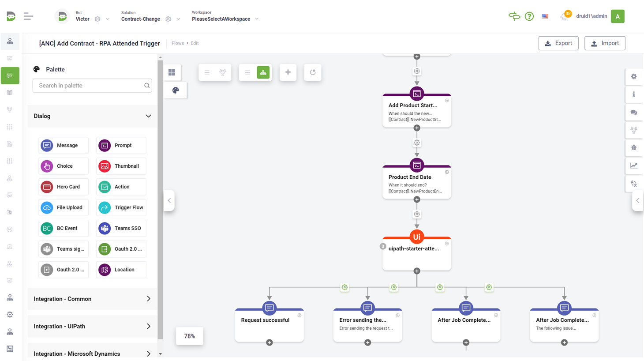The height and width of the screenshot is (361, 644).
Task: Open the help question mark icon
Action: (529, 17)
